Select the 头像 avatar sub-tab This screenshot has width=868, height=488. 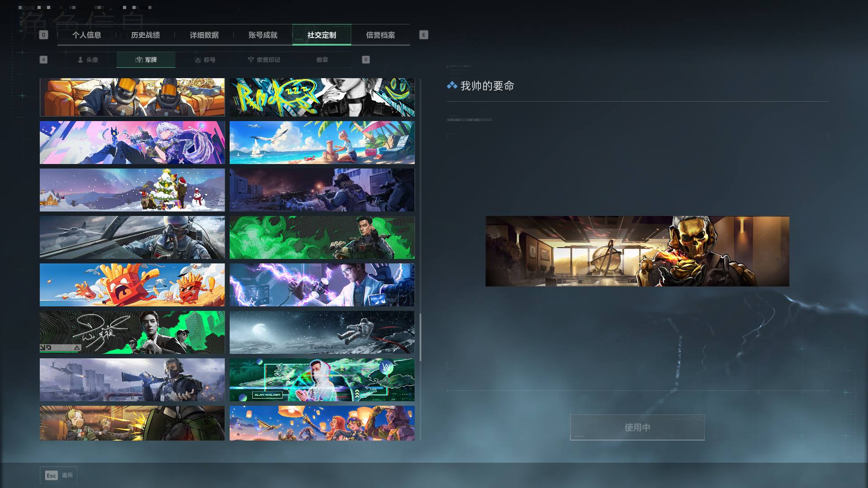tap(87, 60)
